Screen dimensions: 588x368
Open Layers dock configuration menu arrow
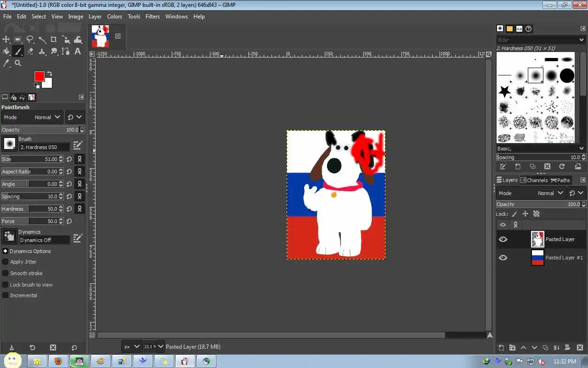coord(583,180)
